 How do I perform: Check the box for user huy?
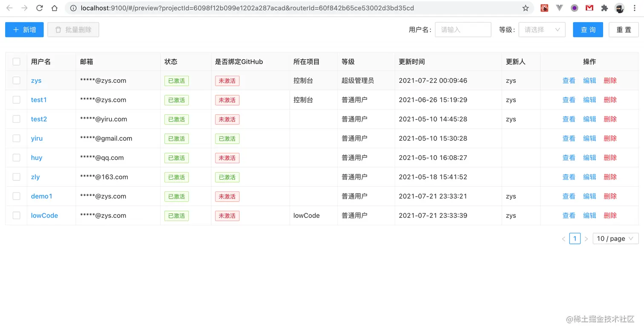pos(16,158)
